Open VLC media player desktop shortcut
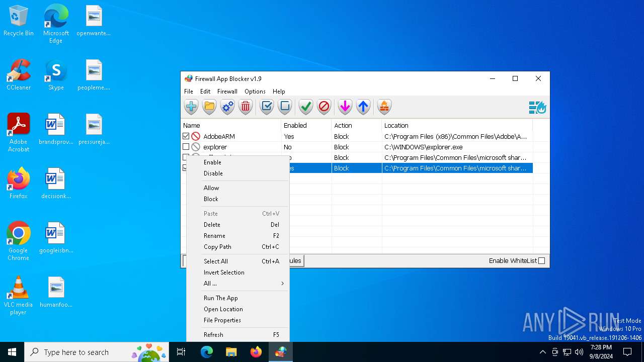644x362 pixels. [x=19, y=296]
